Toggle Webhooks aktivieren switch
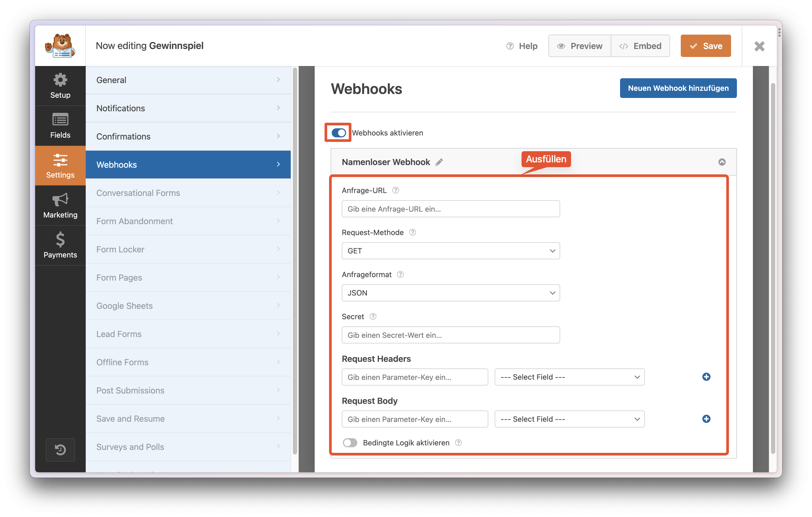812x517 pixels. click(339, 133)
